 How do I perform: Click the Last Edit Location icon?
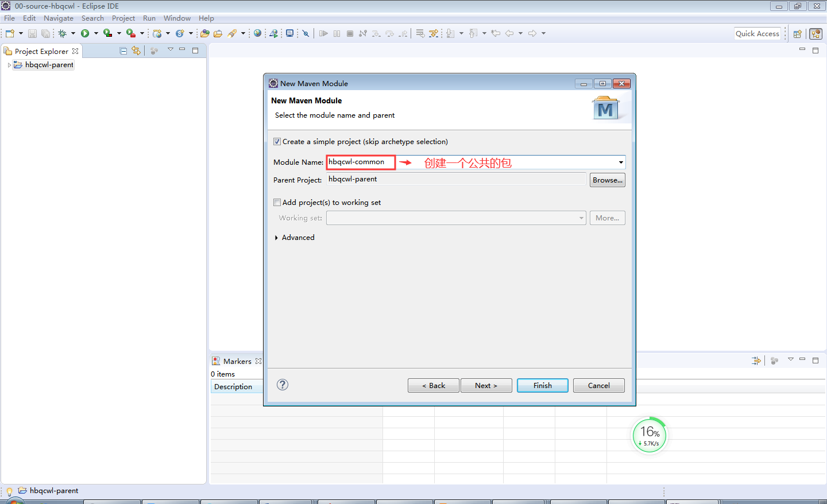click(496, 33)
